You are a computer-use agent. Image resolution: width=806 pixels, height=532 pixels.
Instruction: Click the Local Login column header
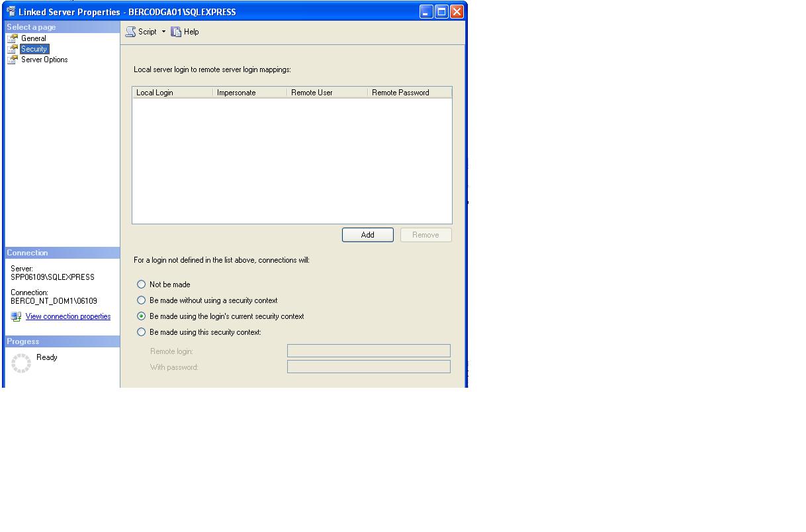coord(173,93)
